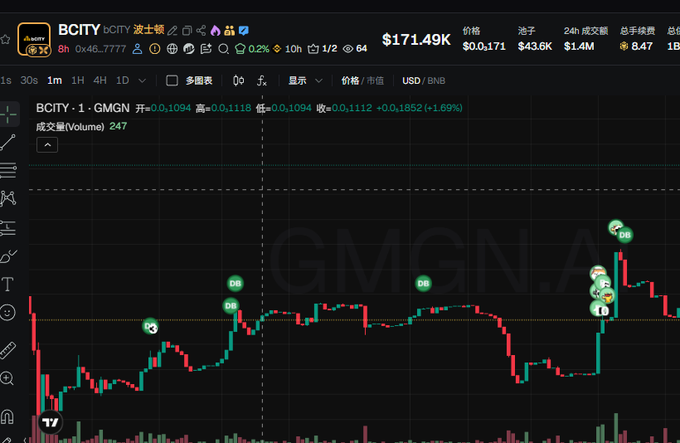Click the magnifier search icon in the header

(x=223, y=49)
